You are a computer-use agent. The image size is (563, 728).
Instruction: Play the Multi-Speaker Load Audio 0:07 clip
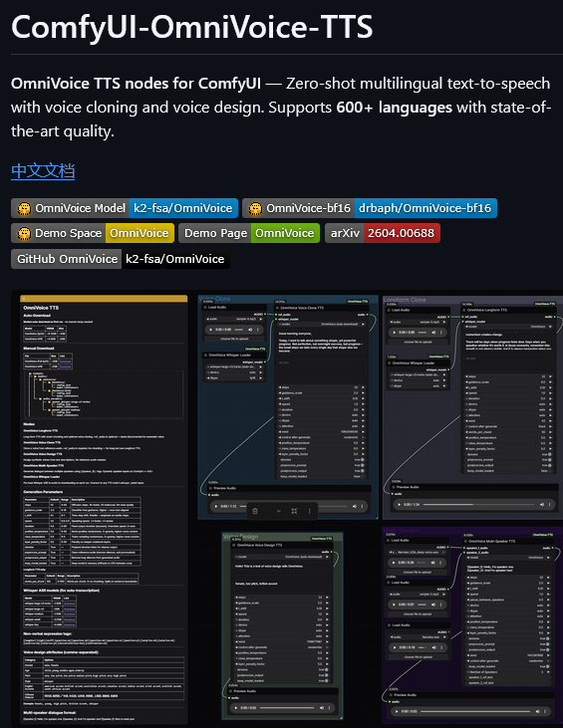point(395,605)
